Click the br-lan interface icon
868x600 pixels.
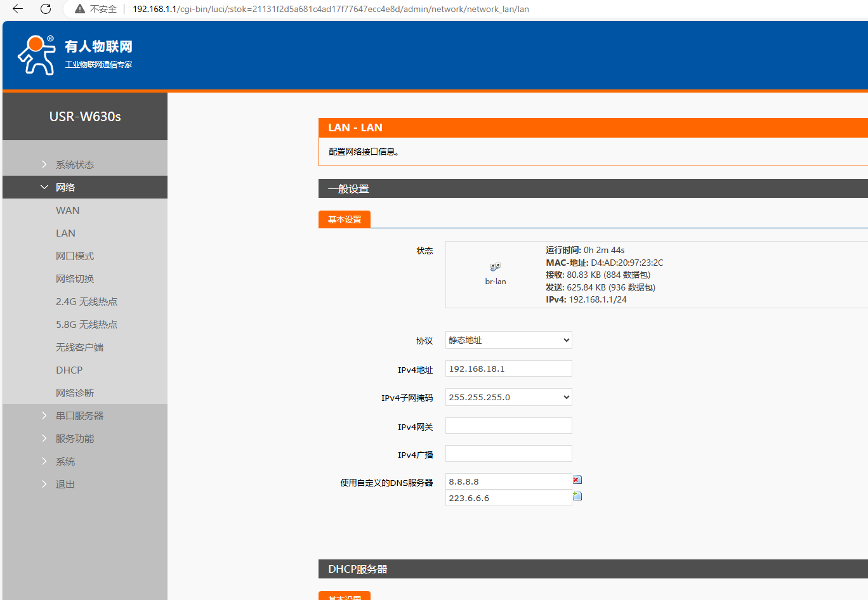point(495,267)
